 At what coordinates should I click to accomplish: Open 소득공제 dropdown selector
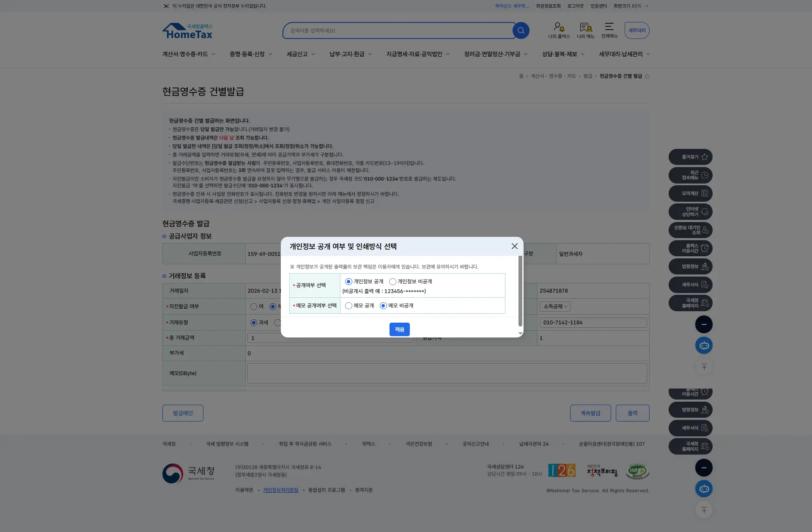point(555,307)
